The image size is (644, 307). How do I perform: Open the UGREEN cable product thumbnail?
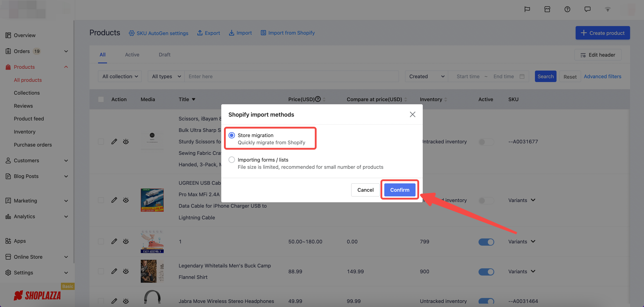(x=152, y=200)
